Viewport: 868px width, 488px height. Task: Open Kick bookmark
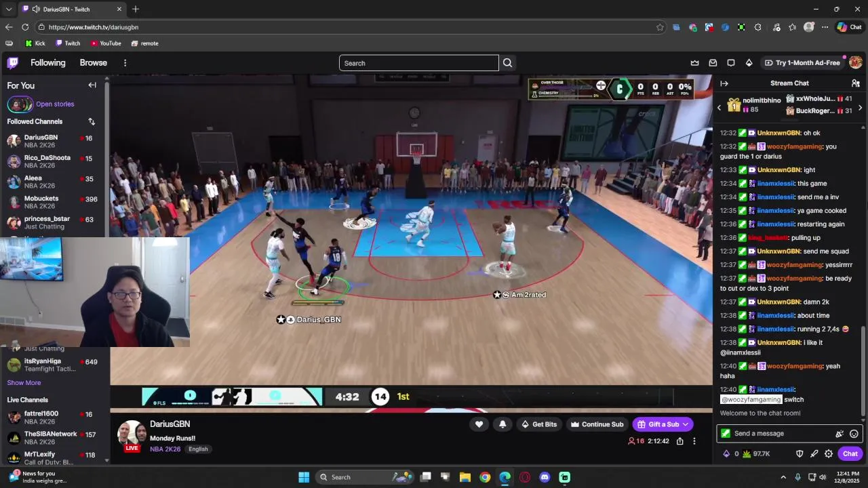tap(35, 43)
